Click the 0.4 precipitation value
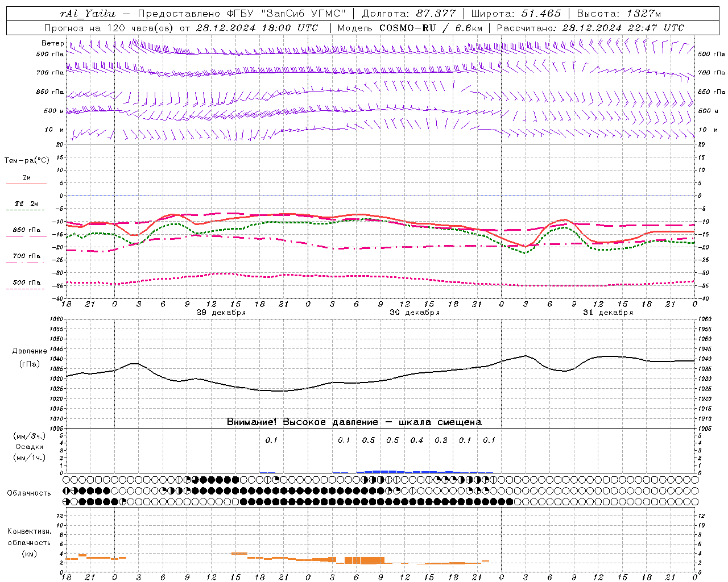 click(417, 440)
